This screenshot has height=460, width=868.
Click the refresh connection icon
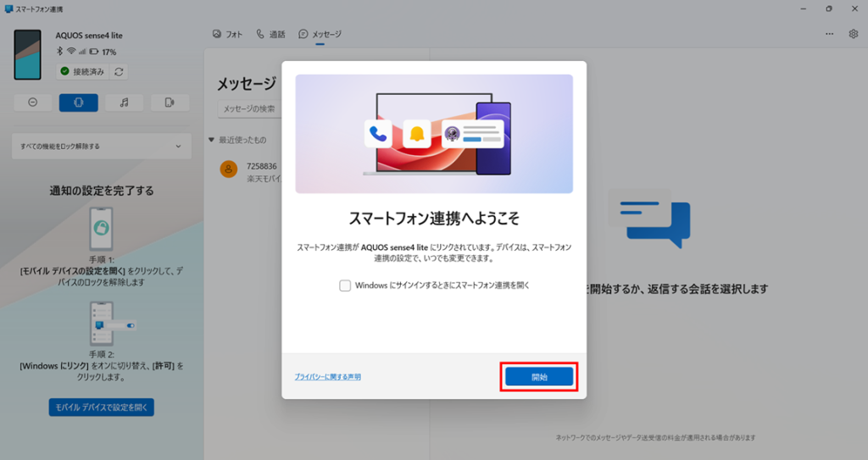click(x=119, y=72)
